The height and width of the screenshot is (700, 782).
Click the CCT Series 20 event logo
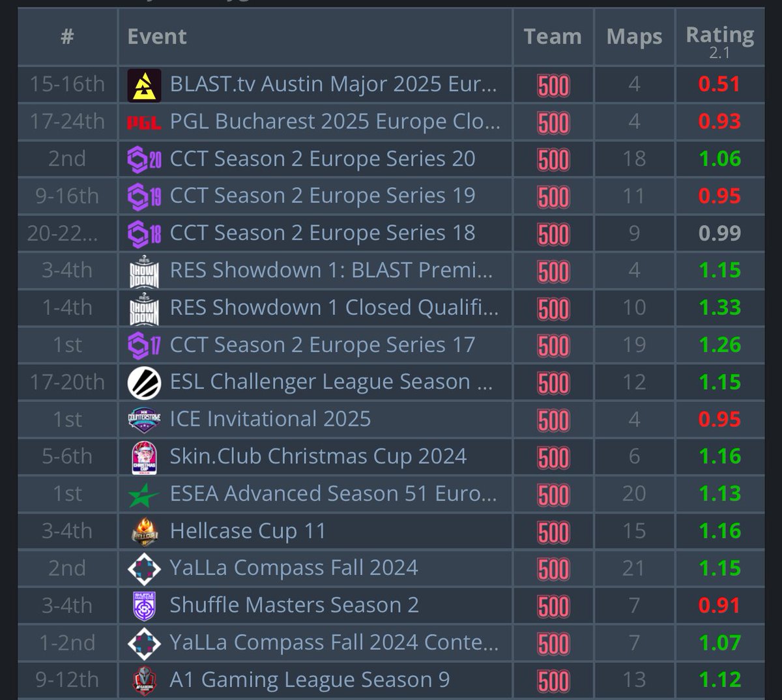click(144, 159)
